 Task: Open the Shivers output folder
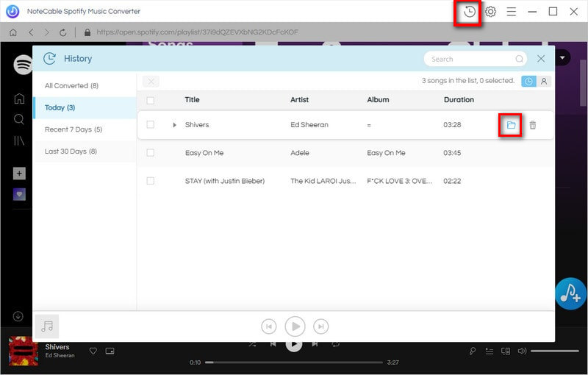pos(511,125)
